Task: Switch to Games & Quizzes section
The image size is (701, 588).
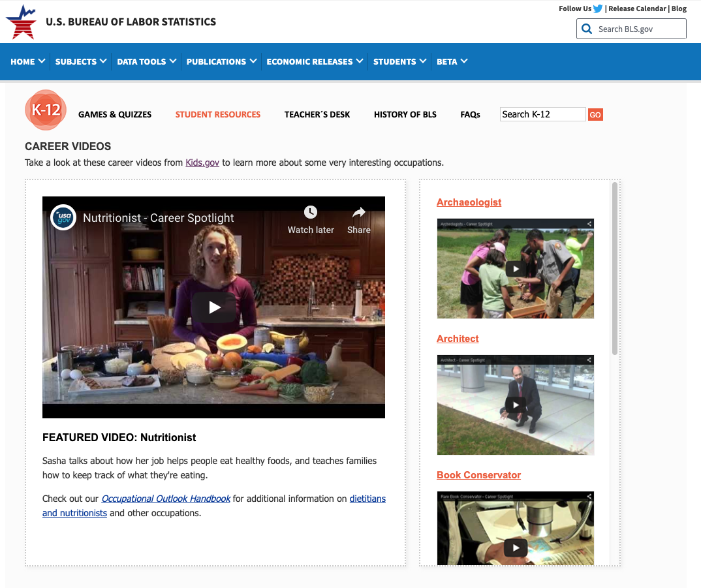Action: point(115,114)
